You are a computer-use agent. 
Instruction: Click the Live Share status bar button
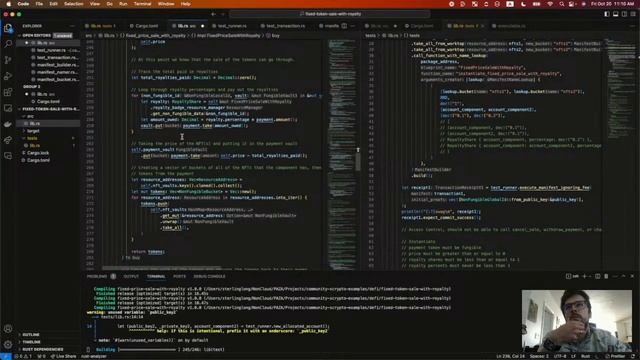point(63,356)
